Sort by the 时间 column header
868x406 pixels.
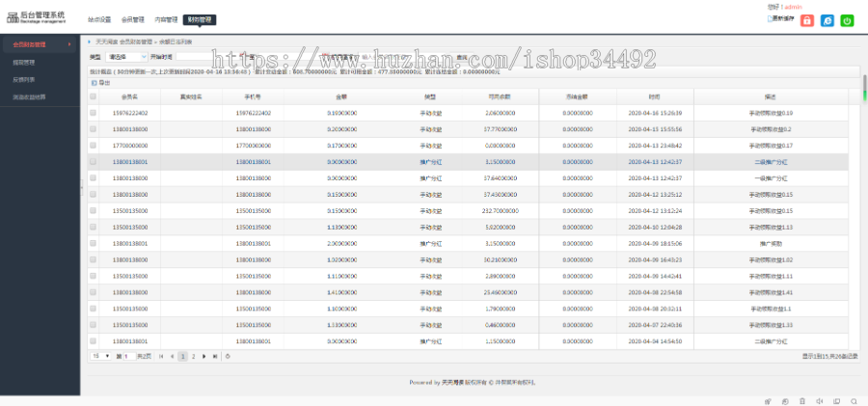click(x=655, y=96)
